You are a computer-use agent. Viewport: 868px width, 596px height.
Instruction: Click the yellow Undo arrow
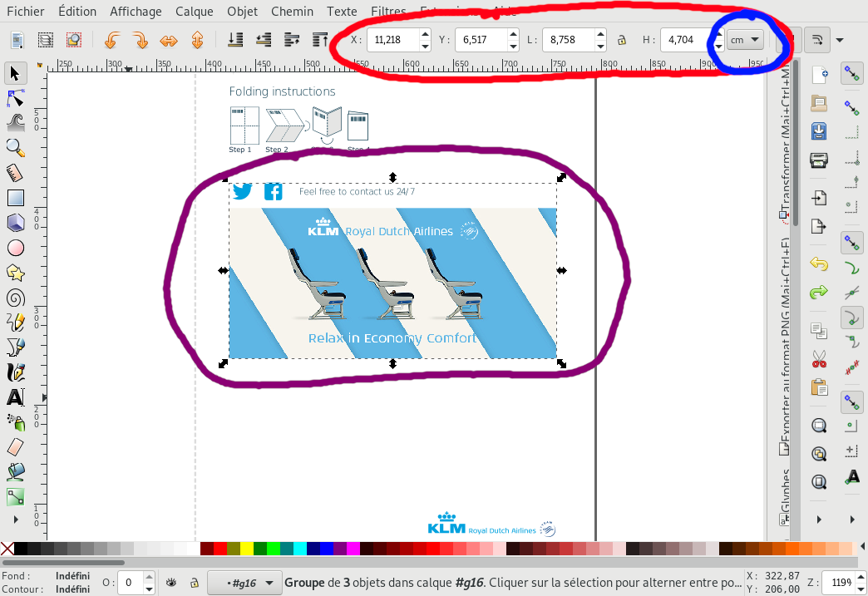coord(819,264)
